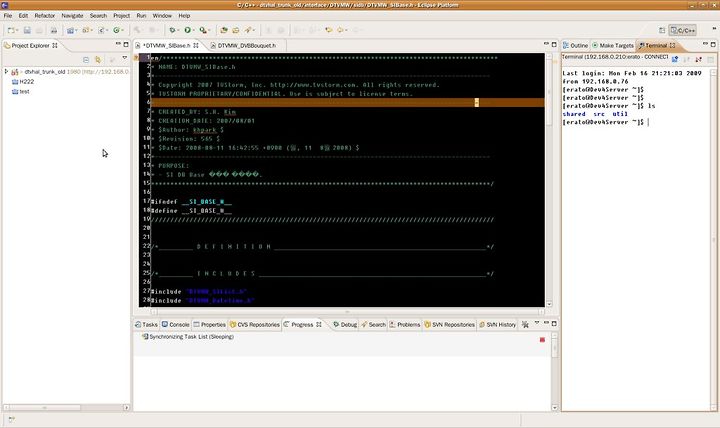Open the Window menu

pyautogui.click(x=162, y=16)
